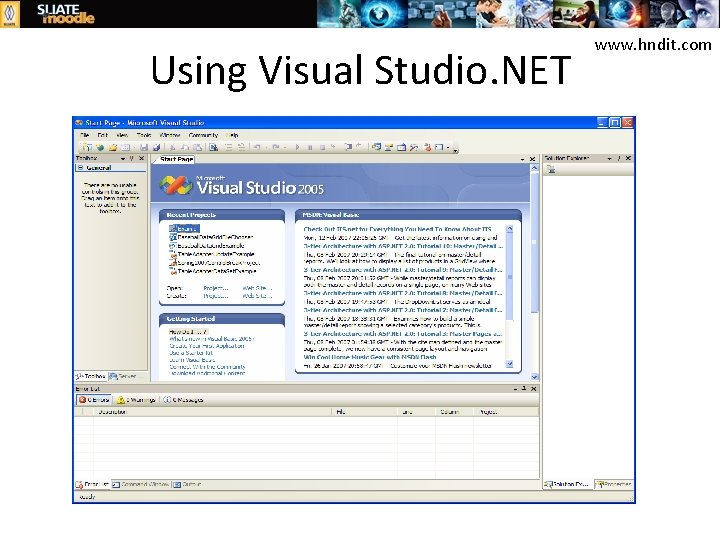The image size is (720, 540).
Task: Open the View menu
Action: (x=122, y=135)
